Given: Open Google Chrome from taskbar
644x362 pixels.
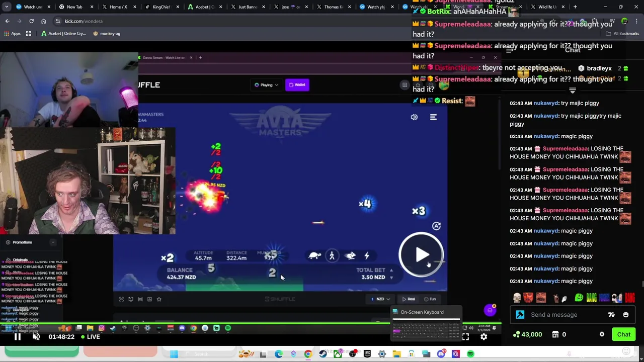Looking at the screenshot, I should 308,354.
